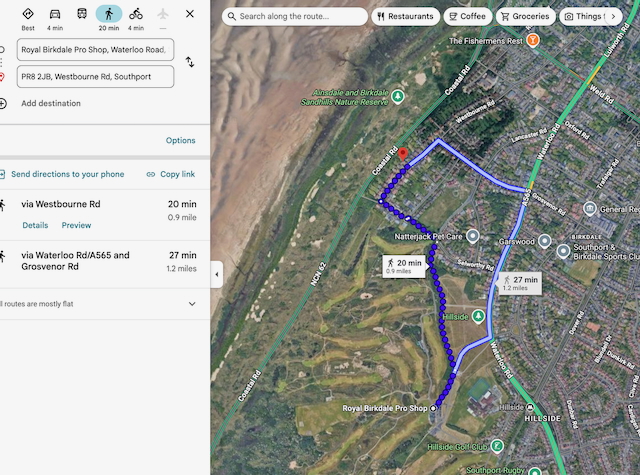Click the red destination pin on map
The image size is (640, 475).
point(403,154)
